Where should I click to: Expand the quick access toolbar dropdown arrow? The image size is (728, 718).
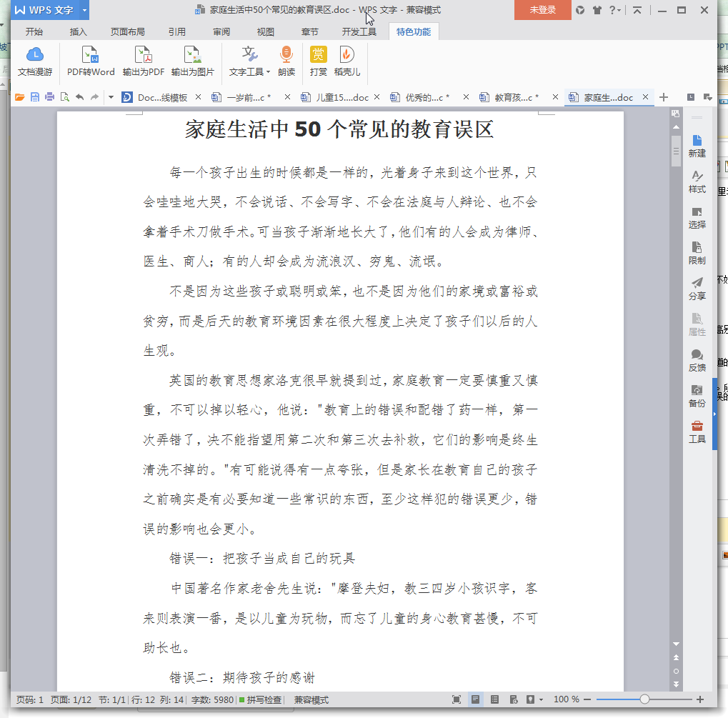(x=111, y=97)
